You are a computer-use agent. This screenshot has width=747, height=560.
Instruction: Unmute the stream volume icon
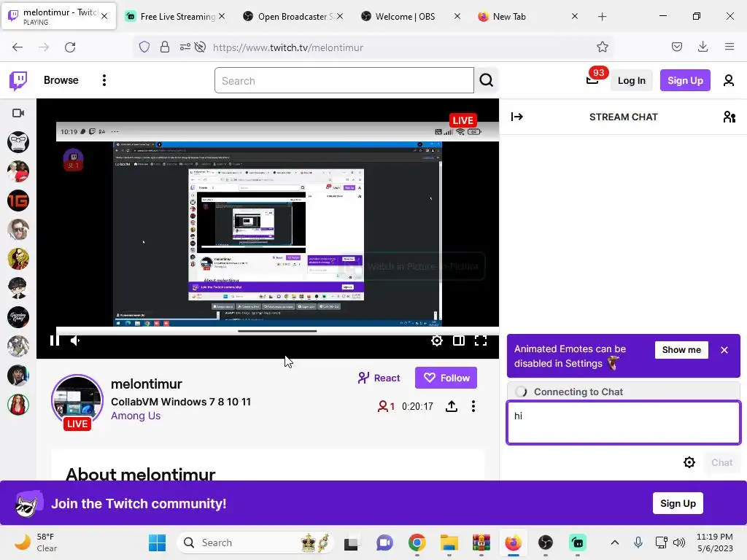point(75,341)
